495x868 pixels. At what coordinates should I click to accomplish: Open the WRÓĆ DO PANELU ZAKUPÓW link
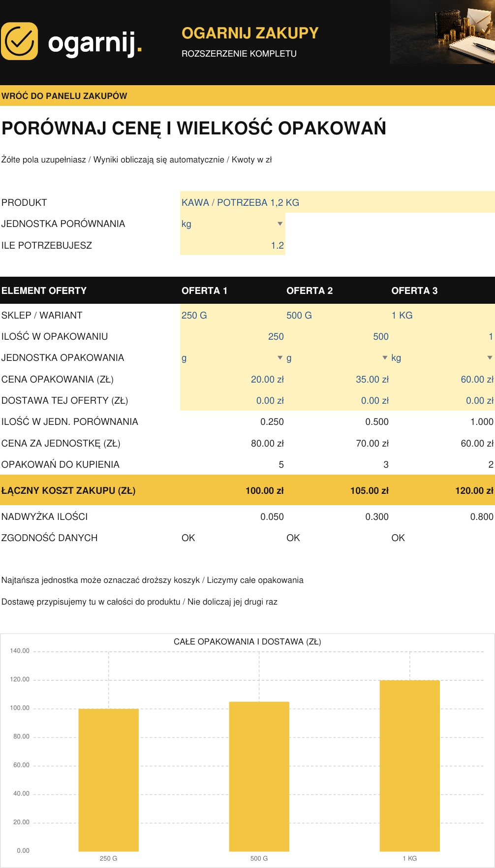[x=64, y=96]
